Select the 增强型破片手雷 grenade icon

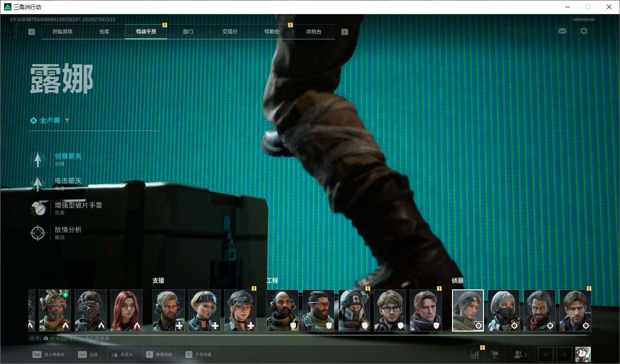[38, 208]
